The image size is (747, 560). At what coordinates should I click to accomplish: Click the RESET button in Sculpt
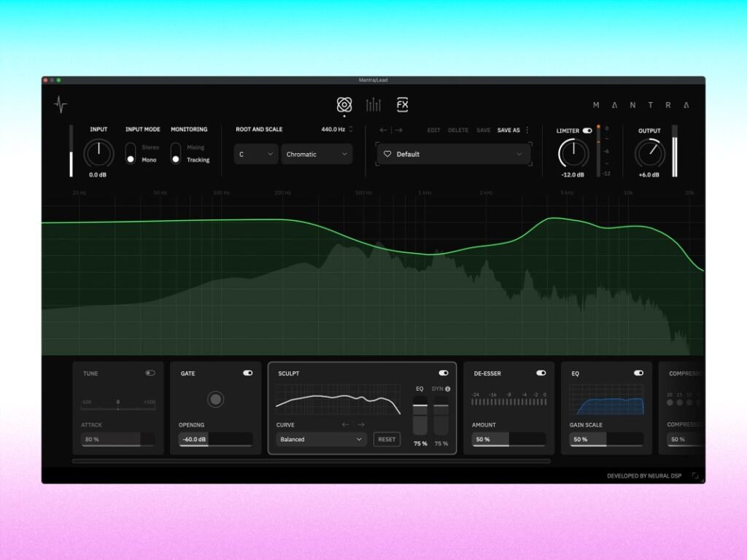pyautogui.click(x=387, y=439)
